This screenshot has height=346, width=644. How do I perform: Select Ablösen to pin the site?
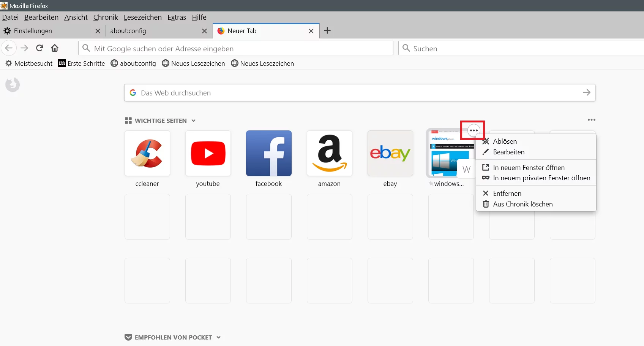[x=504, y=141]
